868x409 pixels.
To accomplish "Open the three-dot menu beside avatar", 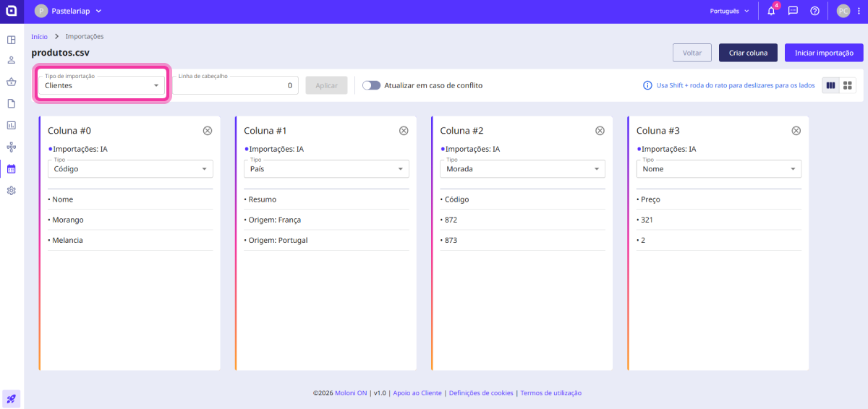I will (x=858, y=11).
